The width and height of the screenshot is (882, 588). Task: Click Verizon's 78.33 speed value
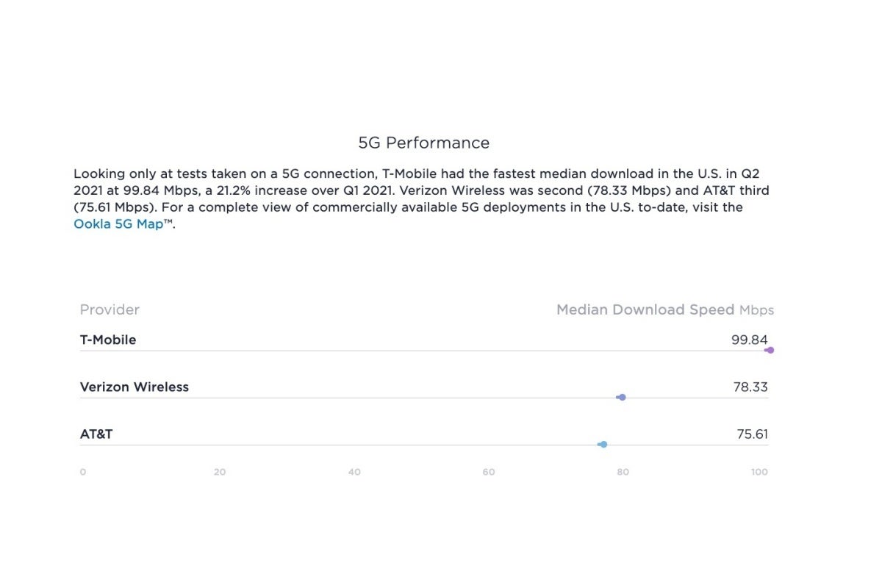point(750,387)
